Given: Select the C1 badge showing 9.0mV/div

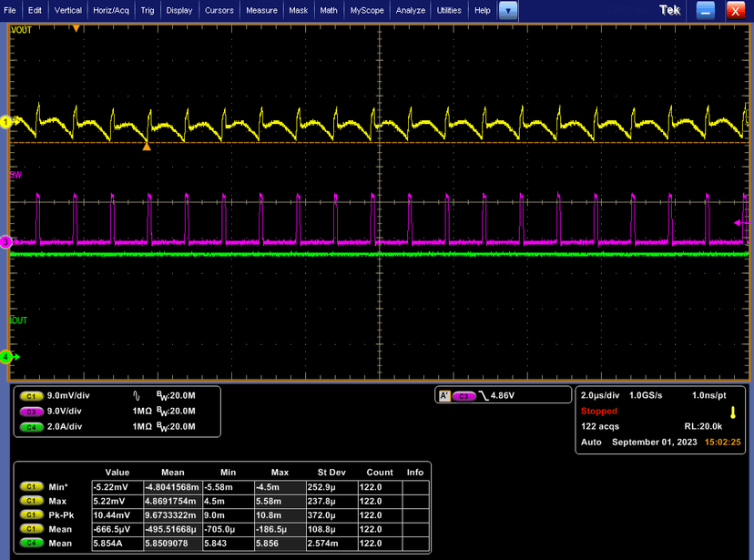Looking at the screenshot, I should tap(32, 396).
